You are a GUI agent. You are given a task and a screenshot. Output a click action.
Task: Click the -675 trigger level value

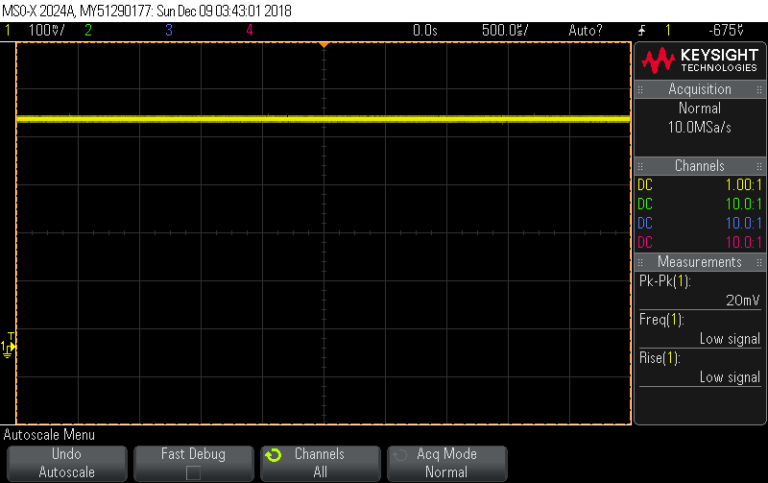(726, 30)
